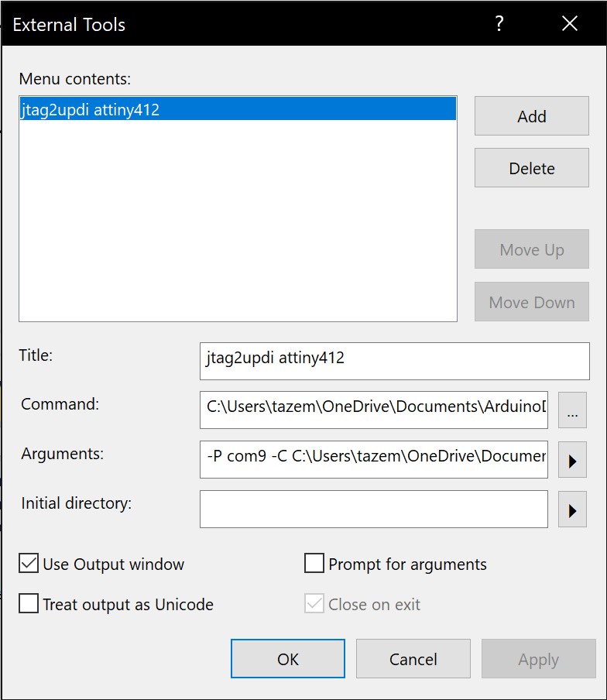Click the Move Down button
This screenshot has height=700, width=607.
point(532,302)
